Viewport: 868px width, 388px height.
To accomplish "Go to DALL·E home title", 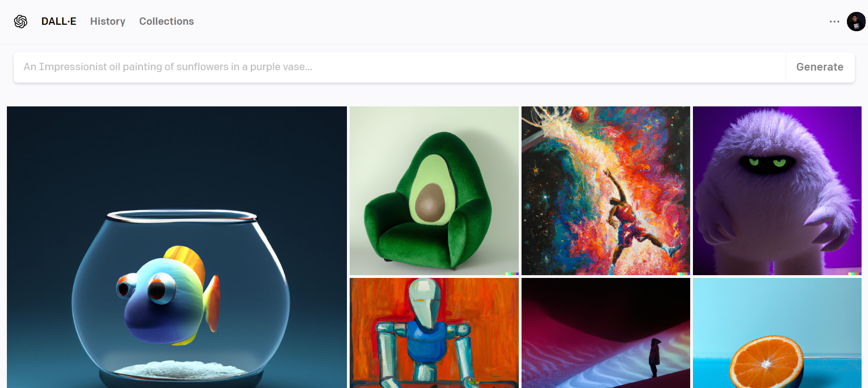I will [x=59, y=22].
